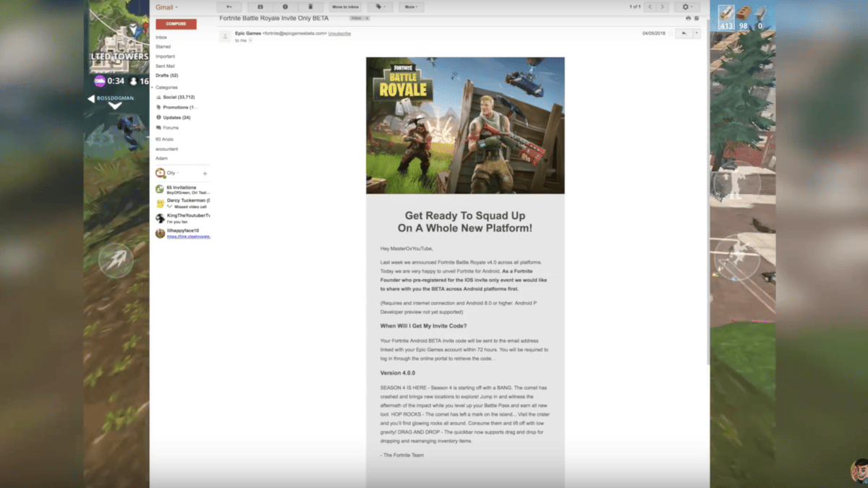Open the Starred folder

click(163, 46)
